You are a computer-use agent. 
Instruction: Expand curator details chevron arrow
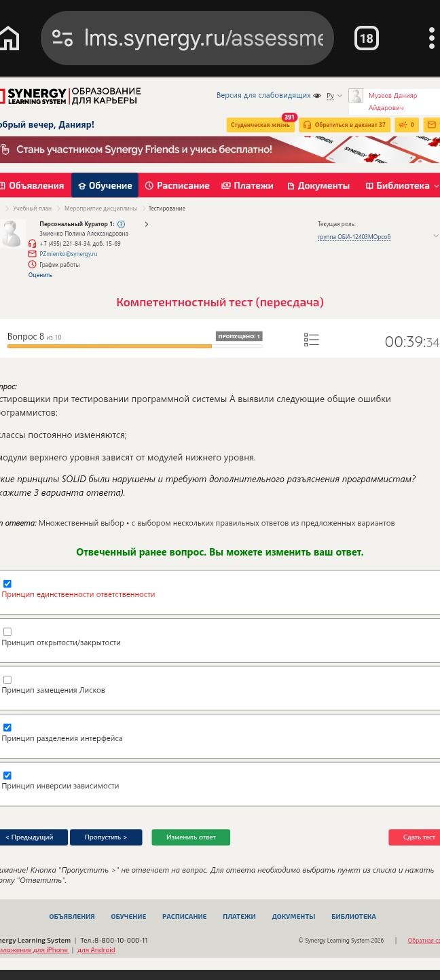147,224
